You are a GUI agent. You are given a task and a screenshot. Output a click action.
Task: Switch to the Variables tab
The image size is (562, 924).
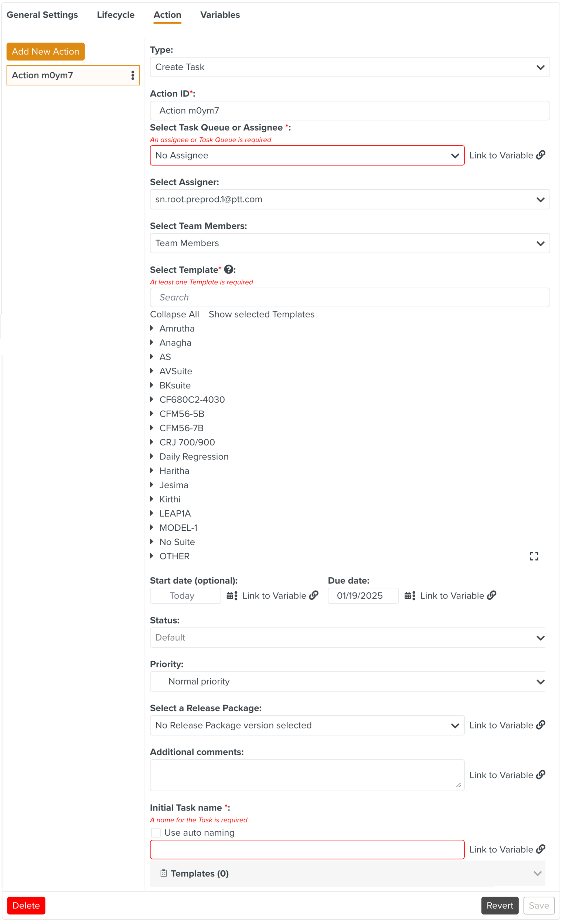pyautogui.click(x=220, y=15)
